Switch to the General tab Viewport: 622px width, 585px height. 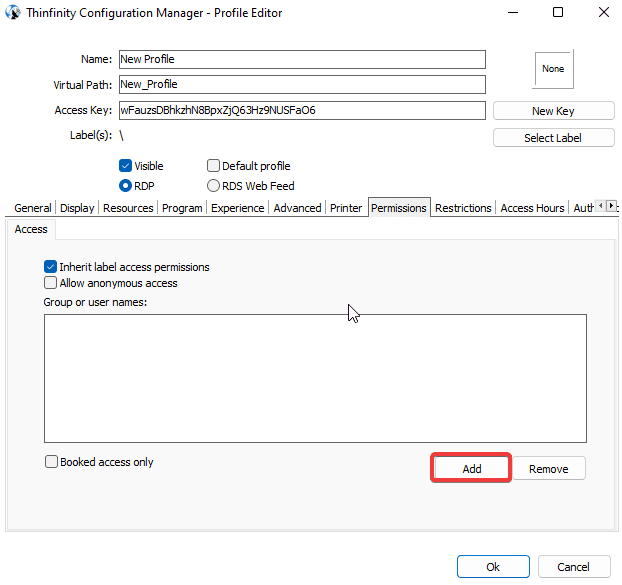(x=33, y=208)
